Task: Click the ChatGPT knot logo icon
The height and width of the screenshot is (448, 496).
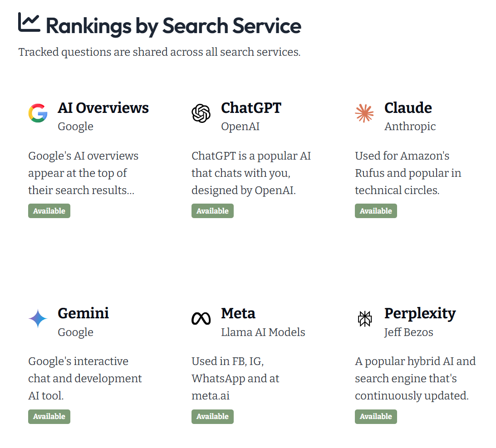Action: [x=201, y=113]
